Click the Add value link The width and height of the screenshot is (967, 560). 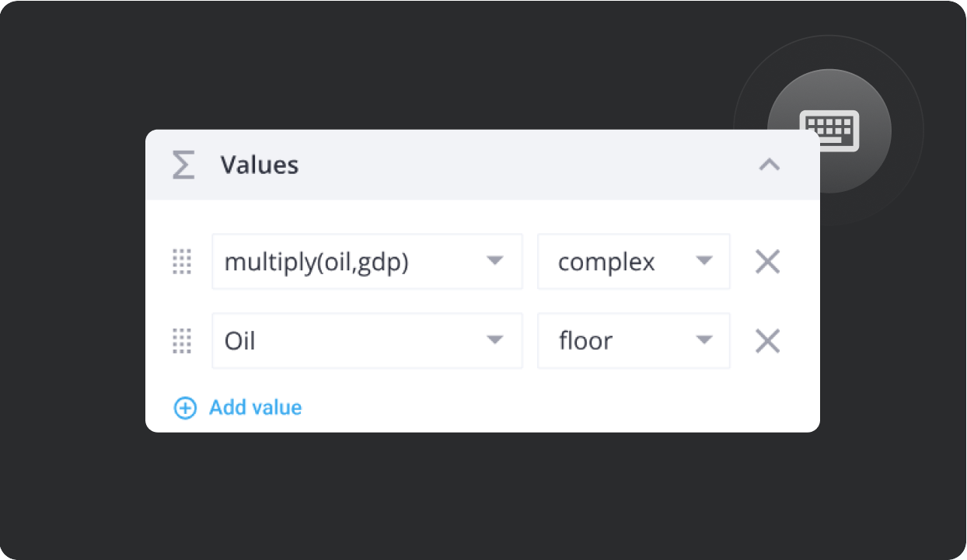(255, 408)
